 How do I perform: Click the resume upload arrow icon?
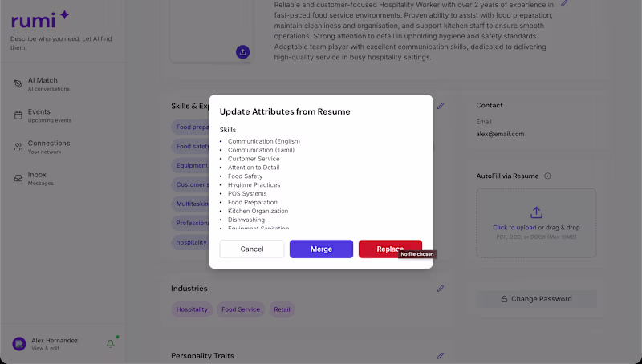pos(536,212)
